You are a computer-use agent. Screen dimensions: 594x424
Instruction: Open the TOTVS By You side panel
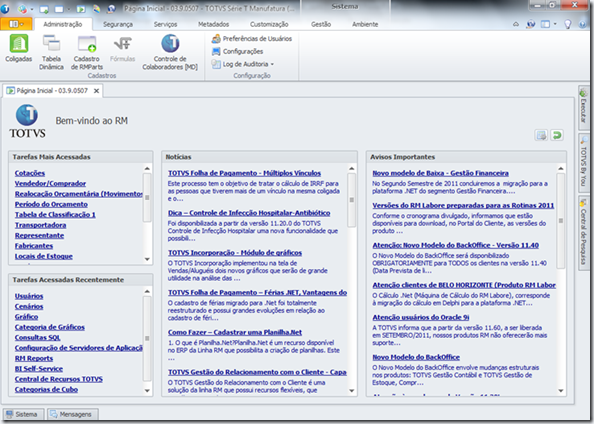583,164
